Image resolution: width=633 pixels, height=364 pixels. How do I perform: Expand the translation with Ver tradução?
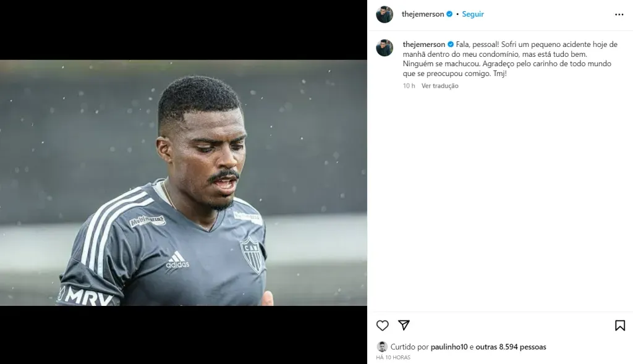(x=440, y=86)
